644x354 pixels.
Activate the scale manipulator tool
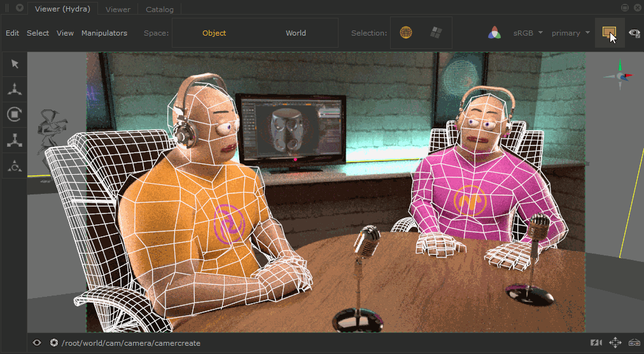[x=13, y=140]
